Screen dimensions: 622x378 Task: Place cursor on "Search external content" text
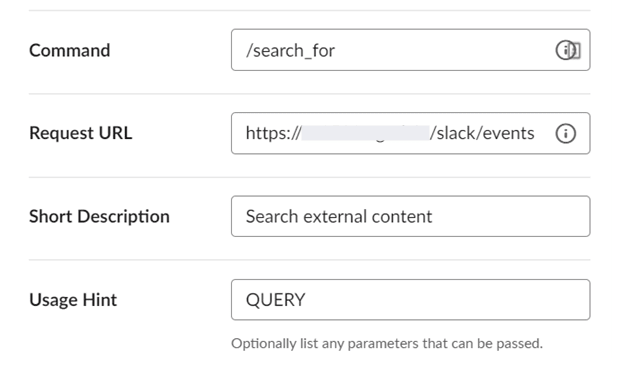coord(339,217)
